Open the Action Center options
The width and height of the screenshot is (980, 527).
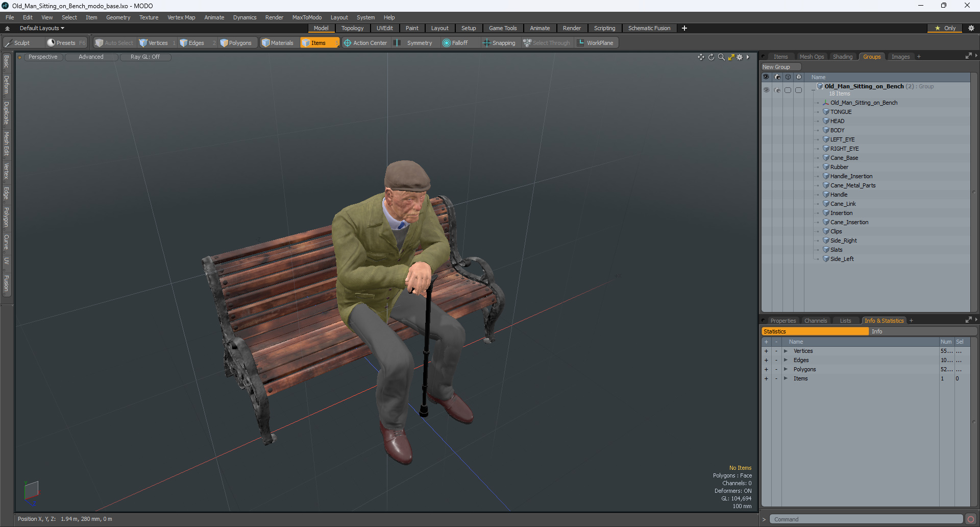pyautogui.click(x=365, y=43)
